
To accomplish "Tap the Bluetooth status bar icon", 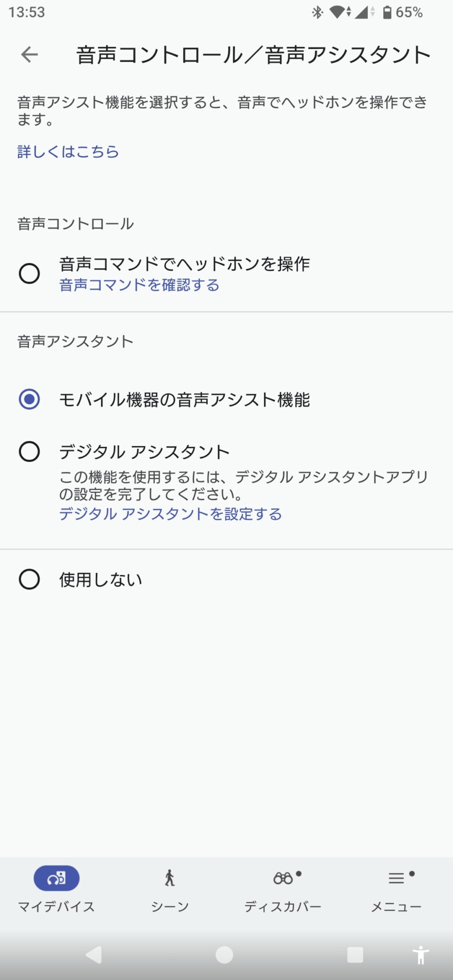I will pos(317,12).
